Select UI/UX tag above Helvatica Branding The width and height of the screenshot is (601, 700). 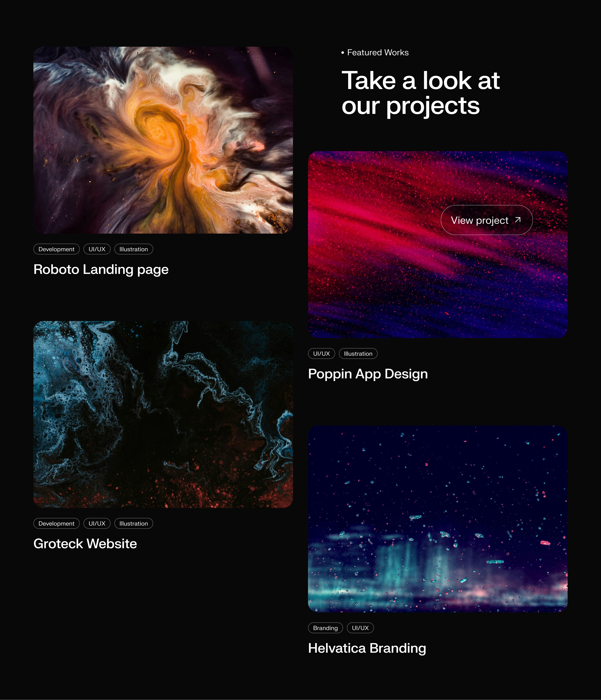click(x=360, y=628)
